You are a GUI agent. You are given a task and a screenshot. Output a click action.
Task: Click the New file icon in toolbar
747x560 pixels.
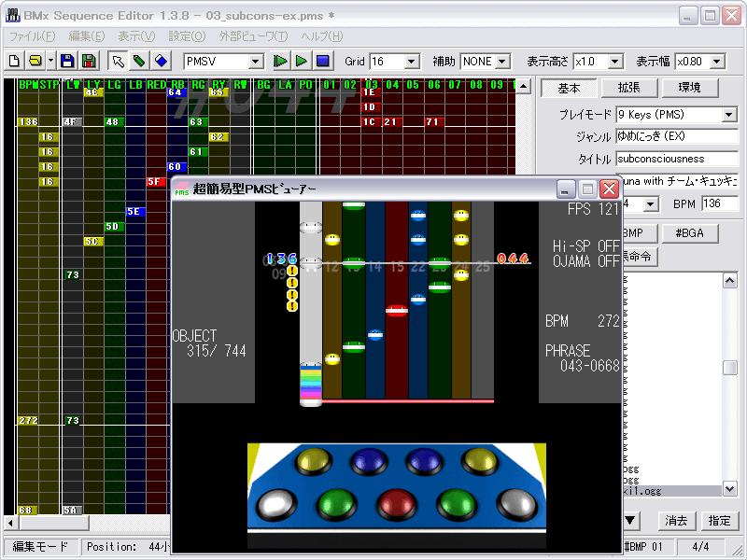point(14,62)
